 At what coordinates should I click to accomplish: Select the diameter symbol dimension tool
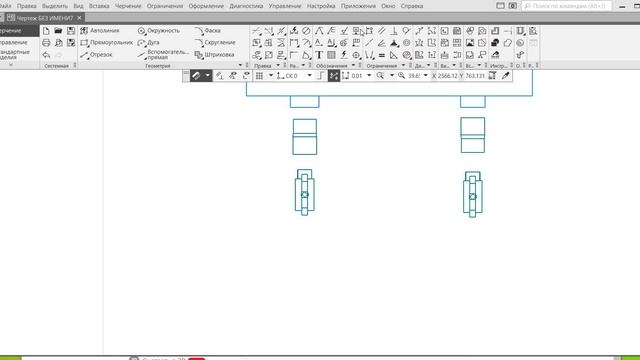[306, 31]
